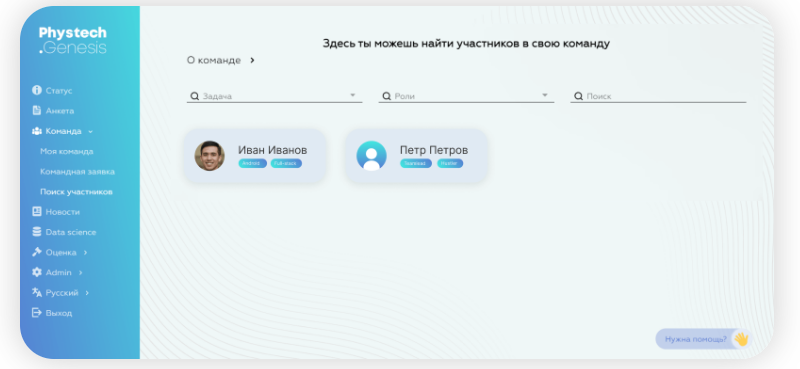Click Петр Петров's default avatar
Screen dimensions: 800x369
371,156
